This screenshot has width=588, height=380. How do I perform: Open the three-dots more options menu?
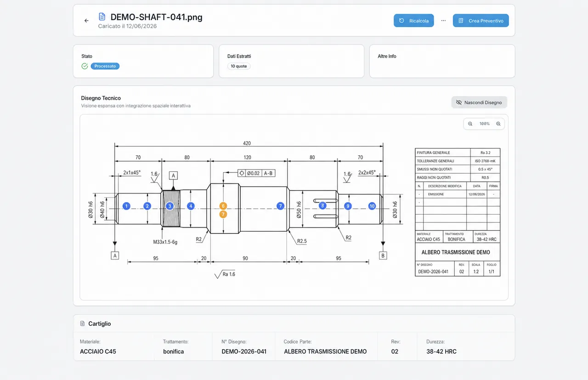tap(443, 21)
